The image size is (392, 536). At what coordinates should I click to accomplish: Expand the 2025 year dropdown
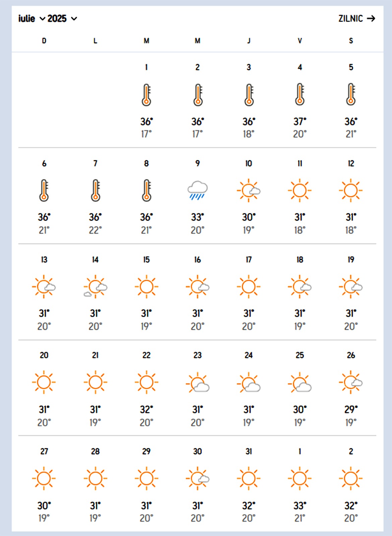pos(62,18)
